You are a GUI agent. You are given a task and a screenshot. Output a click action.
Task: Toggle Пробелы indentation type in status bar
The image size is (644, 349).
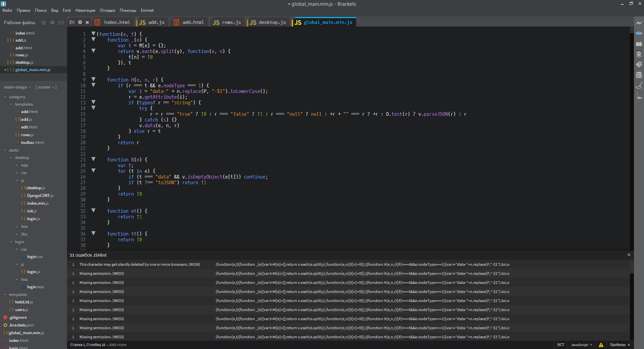618,345
